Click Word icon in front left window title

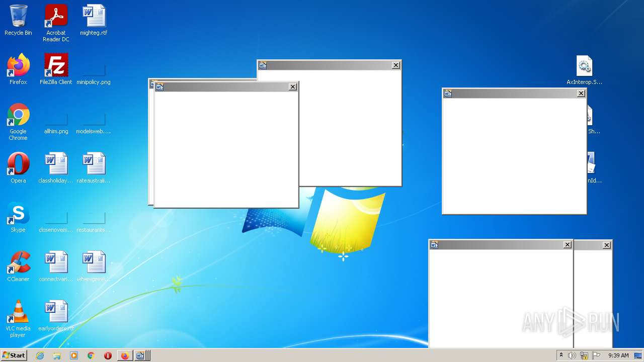click(159, 87)
